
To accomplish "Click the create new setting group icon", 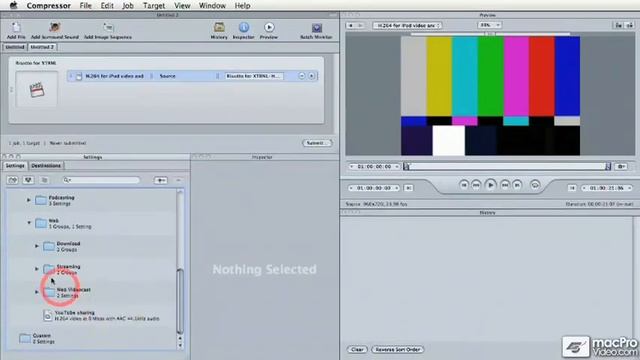I will [x=13, y=180].
